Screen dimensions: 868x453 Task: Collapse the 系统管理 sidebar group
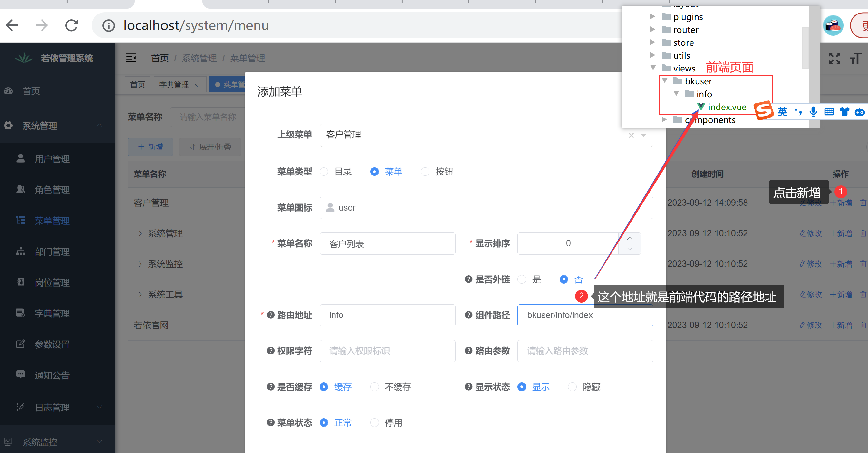99,125
